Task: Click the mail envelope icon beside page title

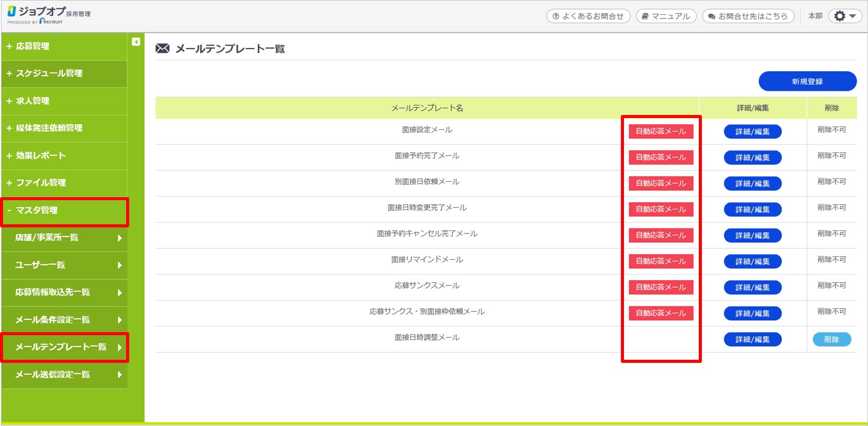Action: pyautogui.click(x=163, y=49)
